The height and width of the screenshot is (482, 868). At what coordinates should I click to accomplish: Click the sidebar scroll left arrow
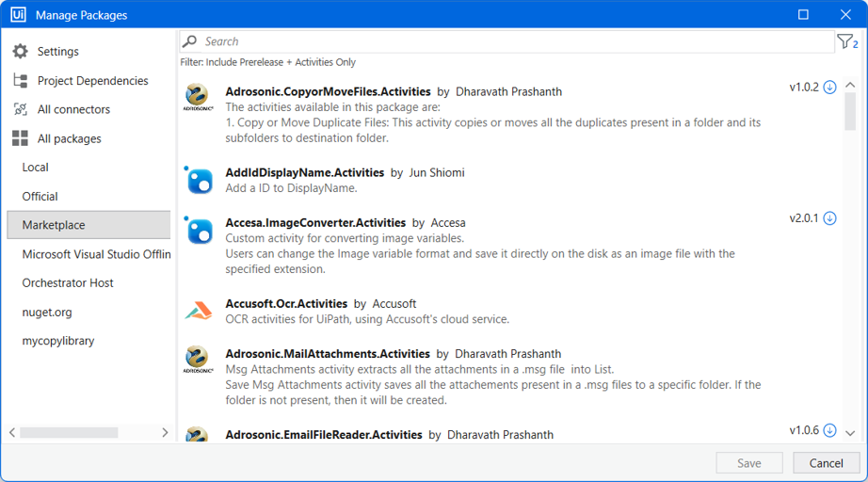12,432
